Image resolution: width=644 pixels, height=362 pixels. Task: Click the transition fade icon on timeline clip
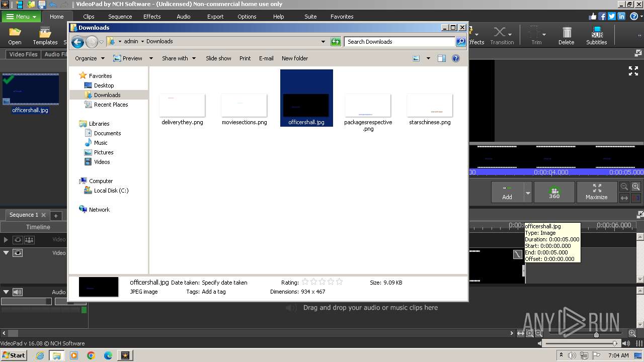518,254
